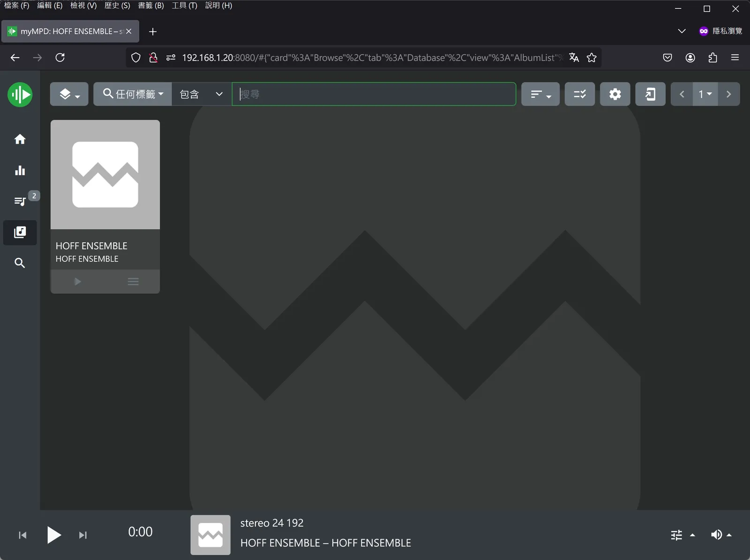Go to the Home view in sidebar
The image size is (750, 560).
20,139
